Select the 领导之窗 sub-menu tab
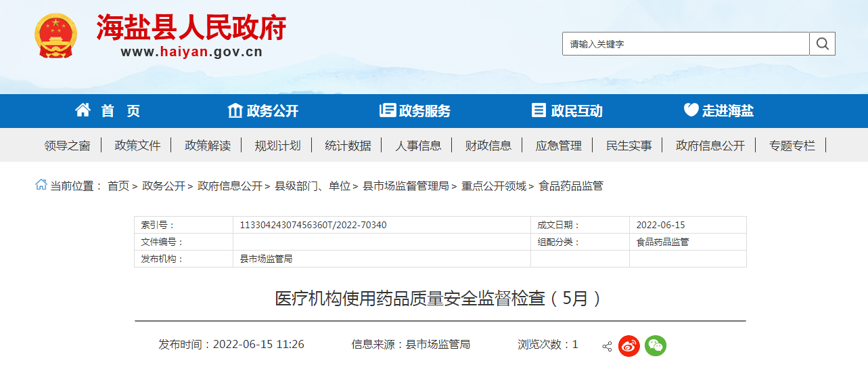Image resolution: width=868 pixels, height=365 pixels. (x=67, y=146)
